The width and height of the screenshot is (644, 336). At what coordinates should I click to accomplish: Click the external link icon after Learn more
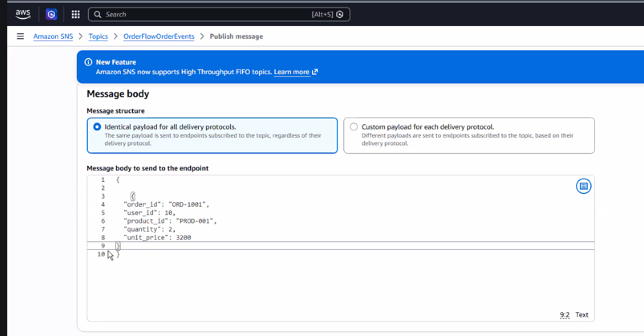[315, 72]
